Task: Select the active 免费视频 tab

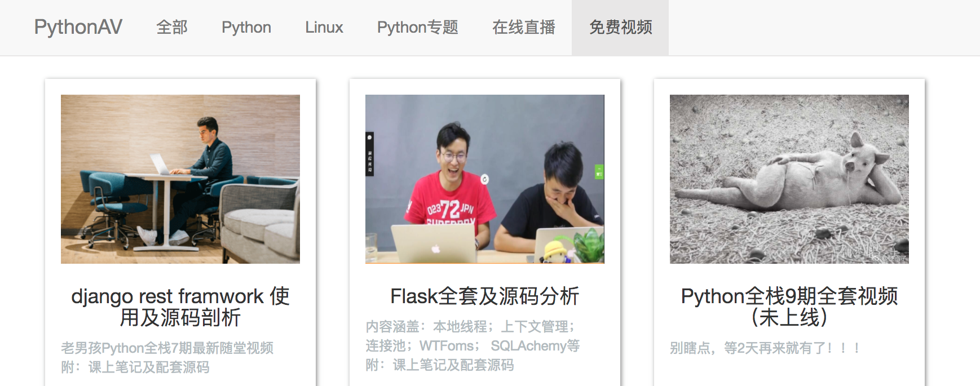Action: pos(620,27)
